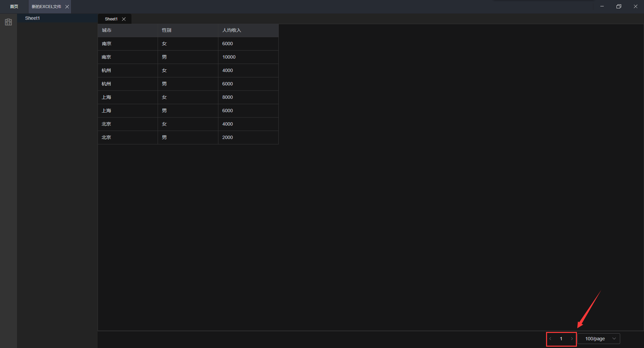This screenshot has width=644, height=348.
Task: Click the table grid icon in left sidebar
Action: click(x=8, y=22)
